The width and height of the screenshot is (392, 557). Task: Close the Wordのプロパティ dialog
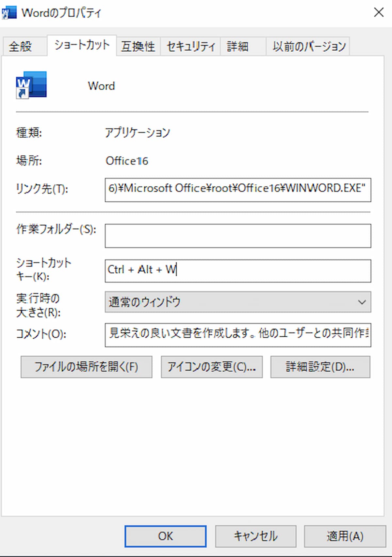click(x=379, y=13)
